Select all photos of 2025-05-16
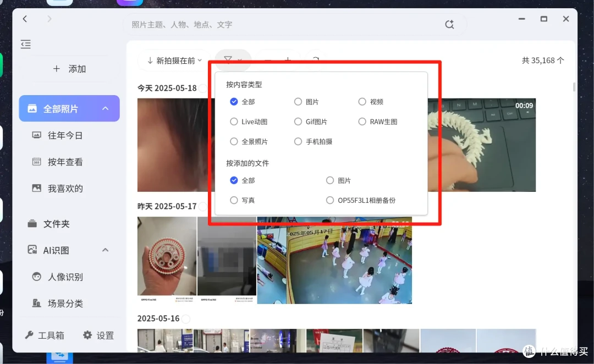This screenshot has height=364, width=594. 186,318
